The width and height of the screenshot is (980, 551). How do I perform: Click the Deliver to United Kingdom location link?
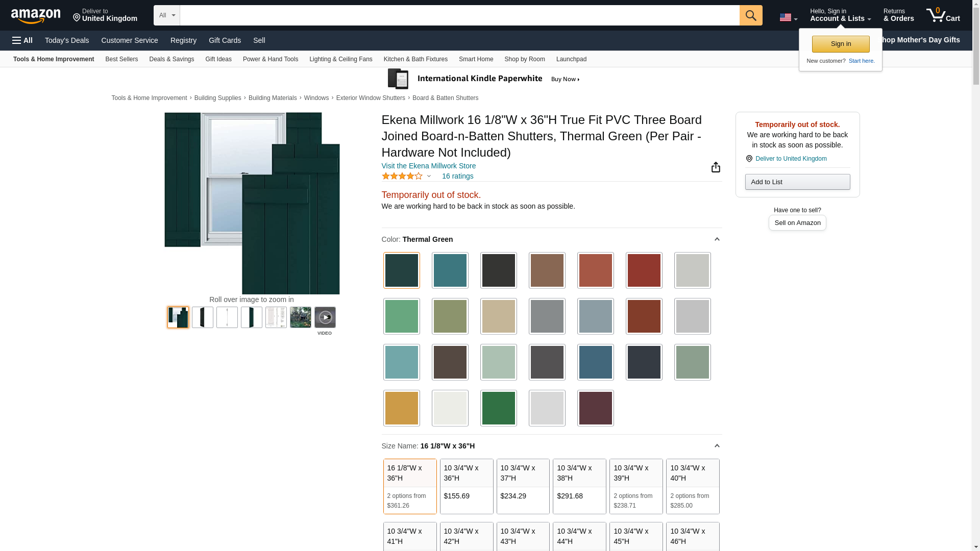[x=791, y=159]
